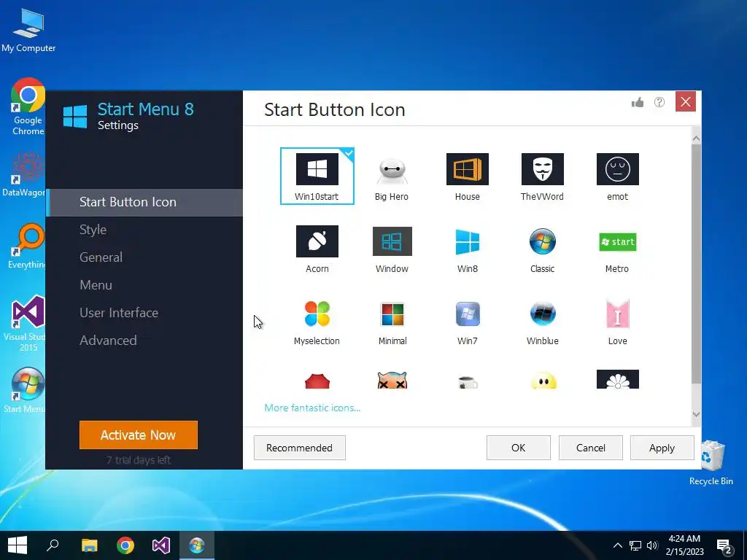Click Start Menu 8 taskbar icon
747x560 pixels.
[197, 545]
